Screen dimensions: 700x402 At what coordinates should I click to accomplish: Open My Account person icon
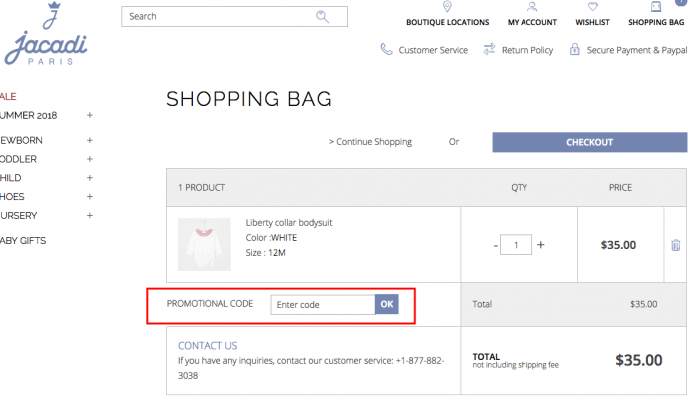[x=531, y=6]
